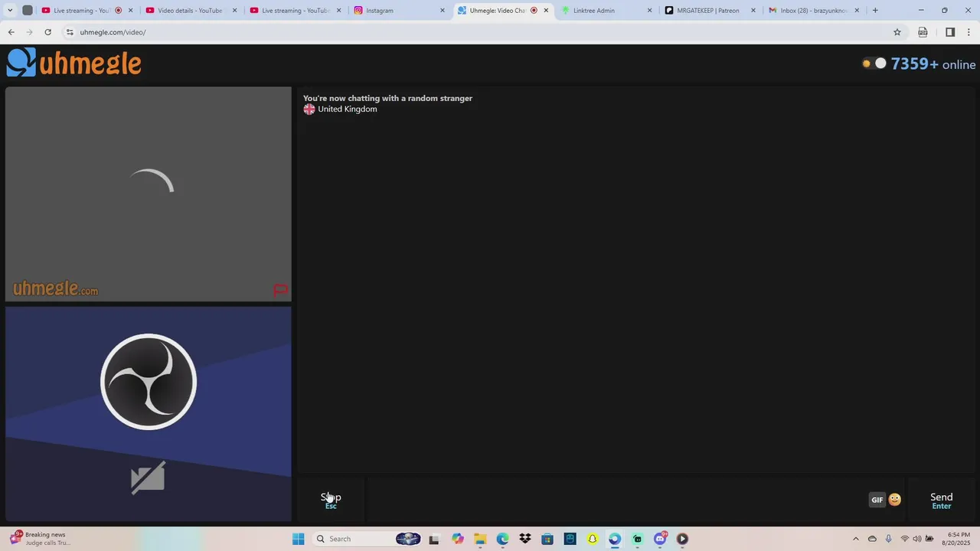Open the PDF extension icon in the browser toolbar
This screenshot has height=551, width=980.
(923, 32)
